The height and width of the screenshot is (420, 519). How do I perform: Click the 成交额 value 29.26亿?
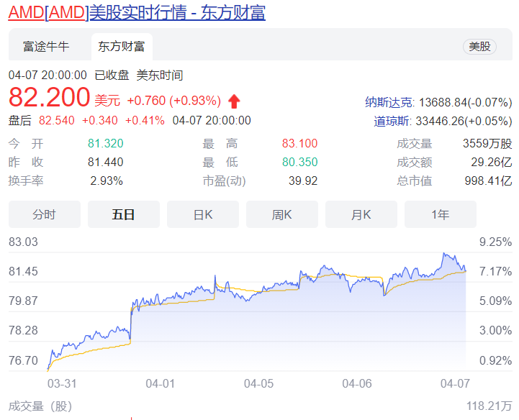click(x=492, y=162)
